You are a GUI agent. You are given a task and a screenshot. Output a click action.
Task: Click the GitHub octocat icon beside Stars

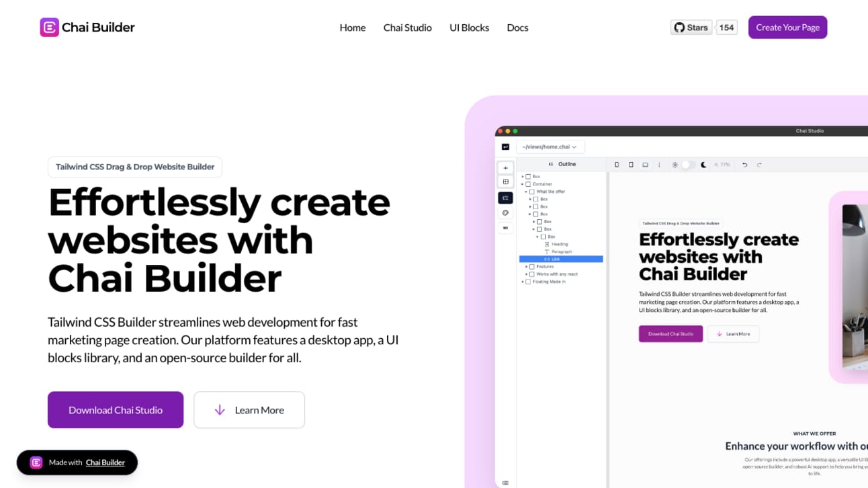click(x=679, y=28)
